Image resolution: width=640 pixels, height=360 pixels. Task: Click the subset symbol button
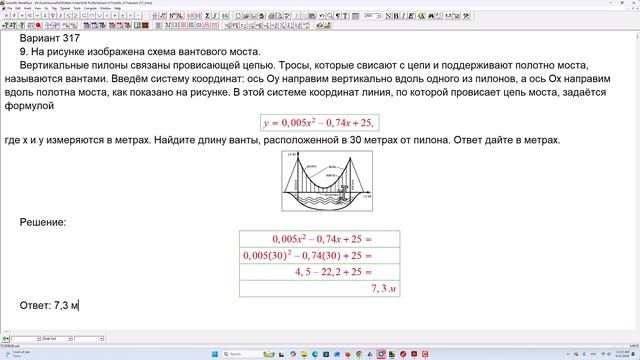tap(83, 16)
